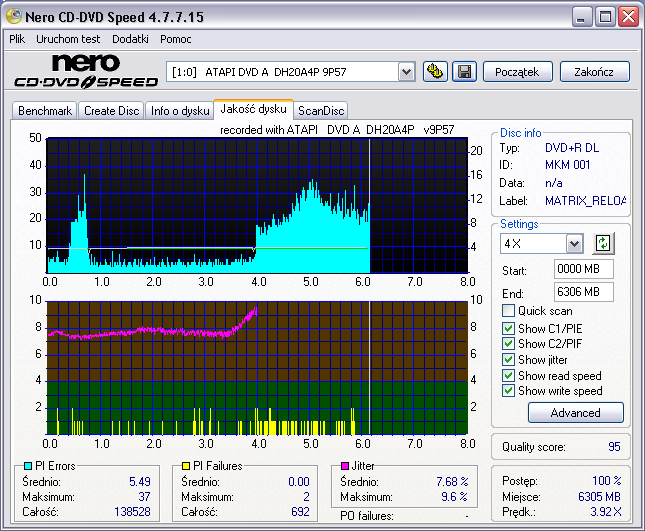Uncheck Show C2/PIF
Viewport: 645px width, 531px height.
pyautogui.click(x=508, y=343)
